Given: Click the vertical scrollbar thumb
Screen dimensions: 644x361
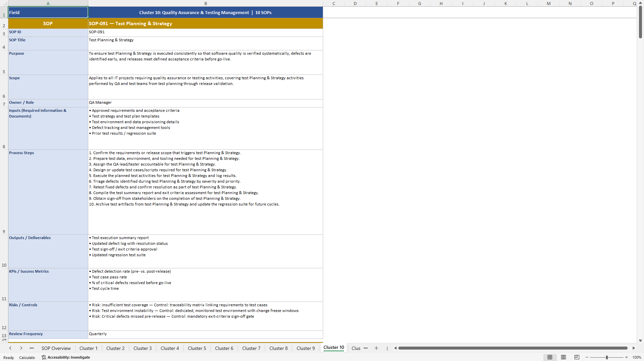Looking at the screenshot, I should [x=640, y=22].
